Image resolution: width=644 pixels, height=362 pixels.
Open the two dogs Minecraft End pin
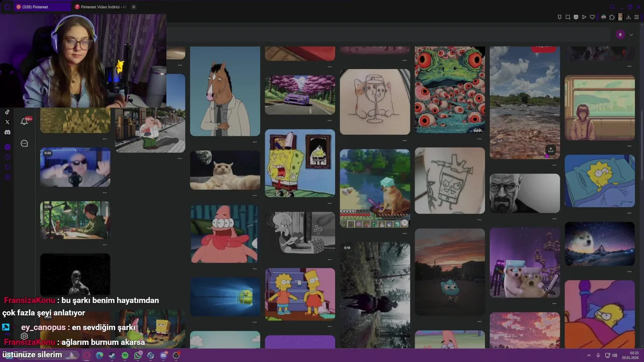point(525,262)
